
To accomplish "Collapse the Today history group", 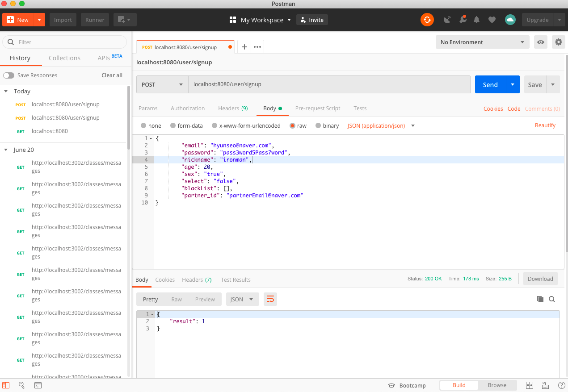I will coord(6,91).
